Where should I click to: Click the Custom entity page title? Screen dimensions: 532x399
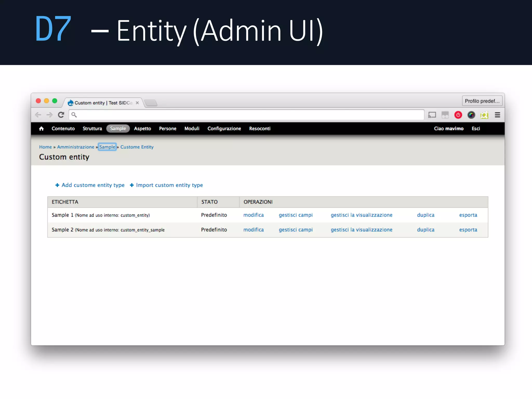pyautogui.click(x=64, y=157)
